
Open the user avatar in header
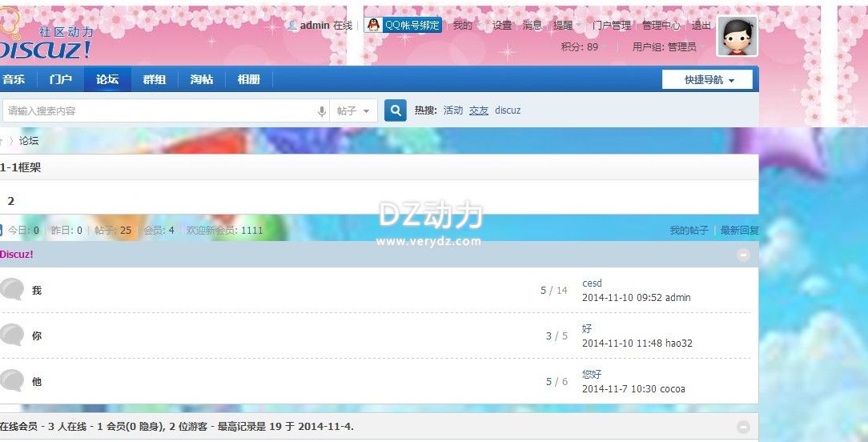(x=737, y=37)
